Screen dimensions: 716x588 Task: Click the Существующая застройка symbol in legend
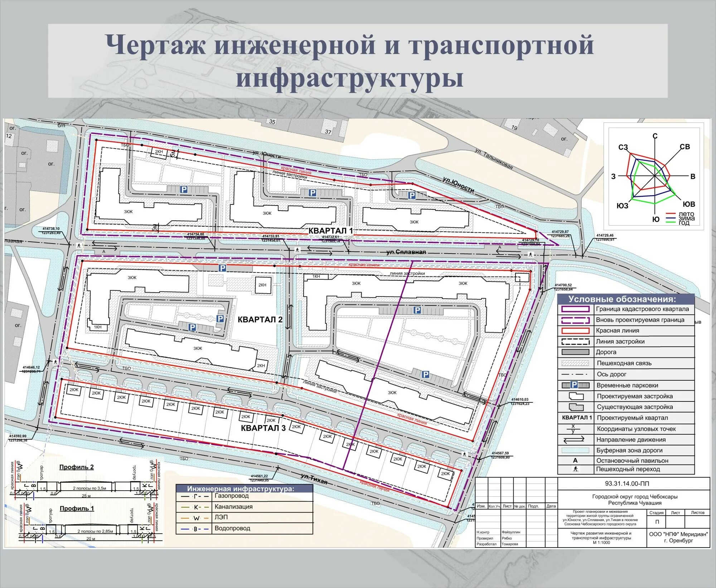[576, 407]
